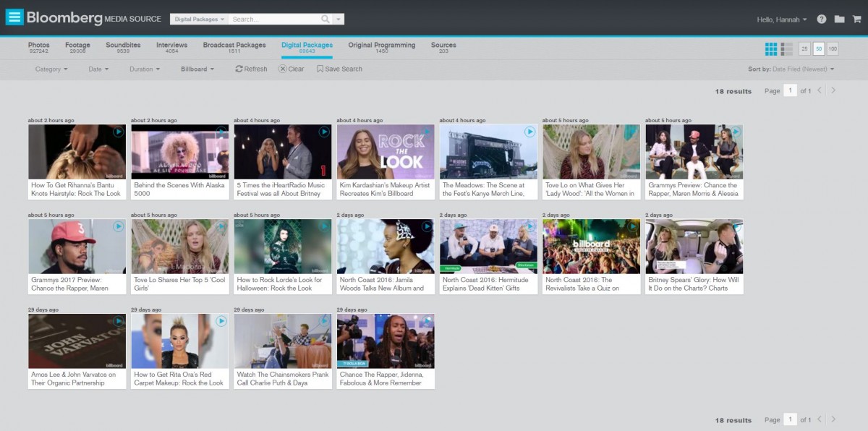Play The Meadows scene video icon
868x431 pixels.
529,132
